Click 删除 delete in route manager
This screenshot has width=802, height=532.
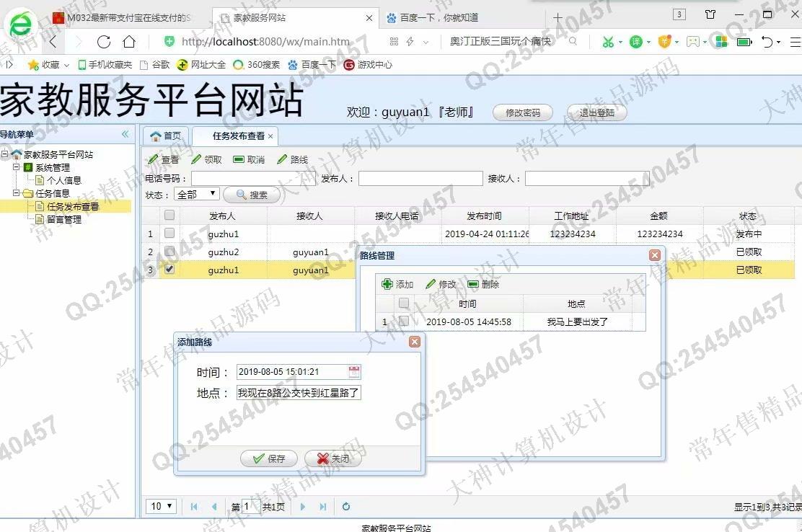point(483,284)
